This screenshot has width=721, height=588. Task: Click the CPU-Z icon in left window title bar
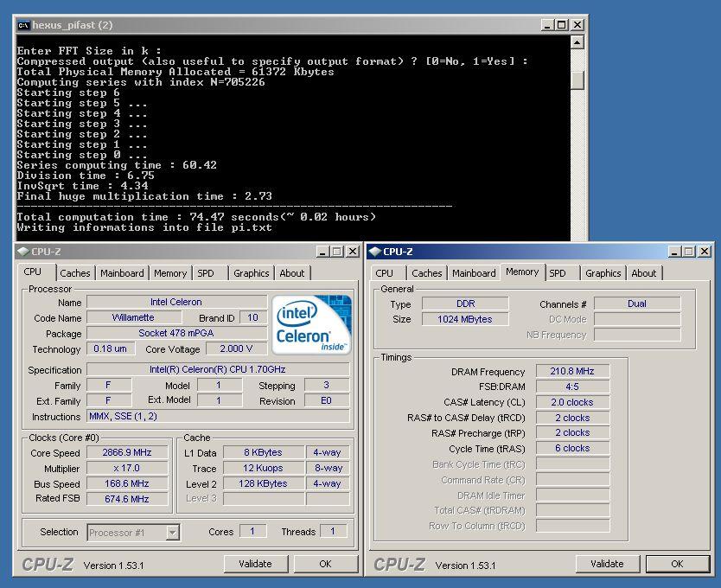point(23,252)
